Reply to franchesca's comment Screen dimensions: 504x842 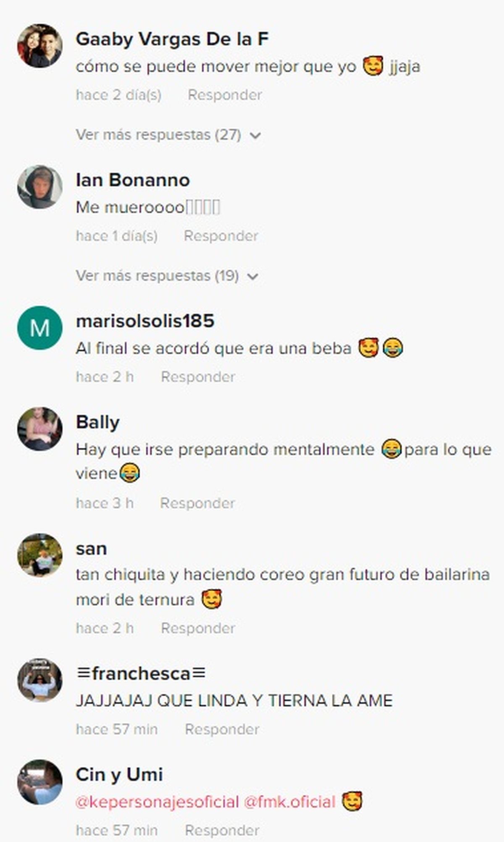(x=222, y=729)
